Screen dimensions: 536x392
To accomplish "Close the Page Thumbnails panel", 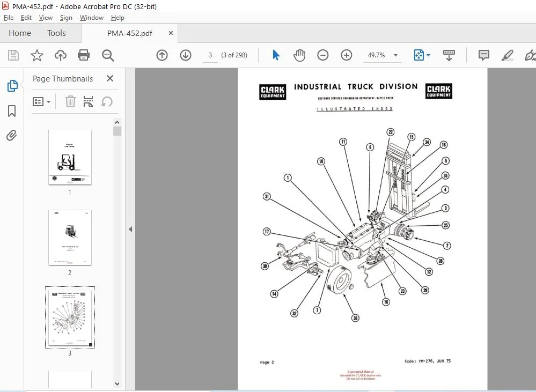I will click(x=110, y=78).
